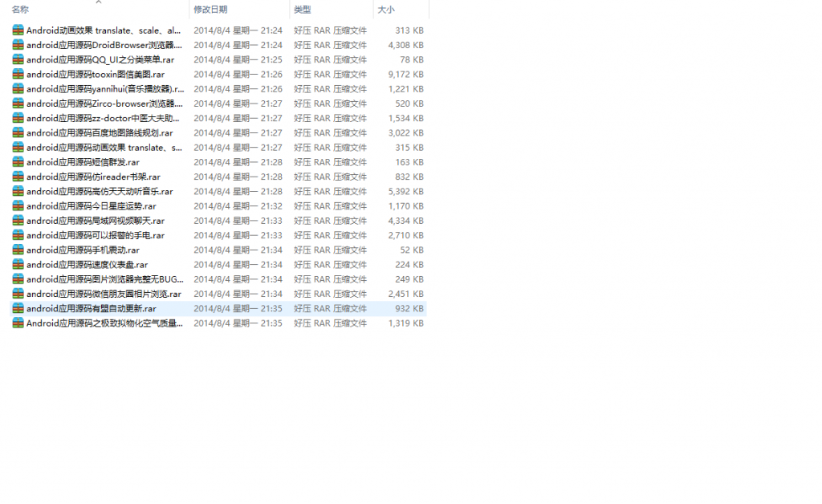This screenshot has height=504, width=822.
Task: Click the 类型 column header
Action: 303,10
